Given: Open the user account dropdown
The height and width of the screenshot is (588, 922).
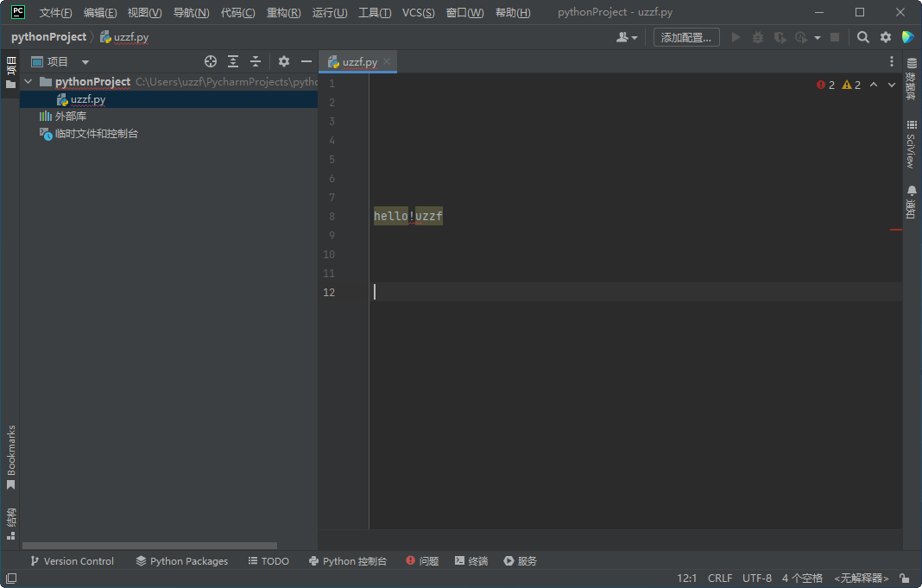Looking at the screenshot, I should coord(627,37).
